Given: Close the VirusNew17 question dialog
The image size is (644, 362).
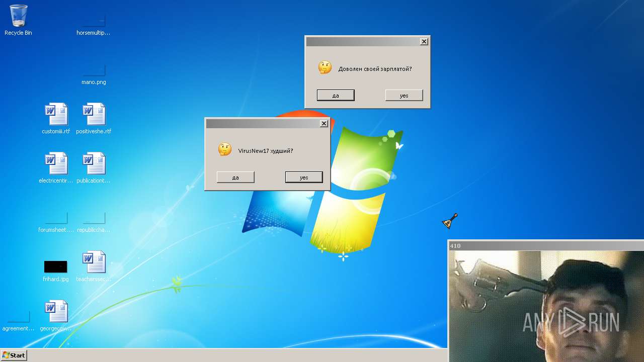Looking at the screenshot, I should pos(324,123).
